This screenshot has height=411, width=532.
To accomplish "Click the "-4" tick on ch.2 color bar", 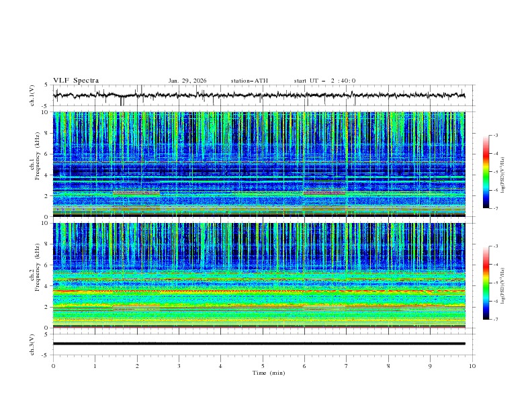I will [x=495, y=265].
